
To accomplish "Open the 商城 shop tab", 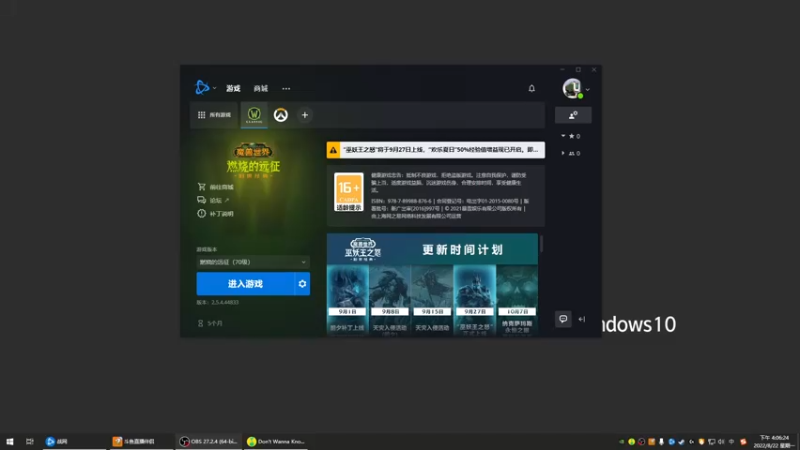I will coord(261,88).
